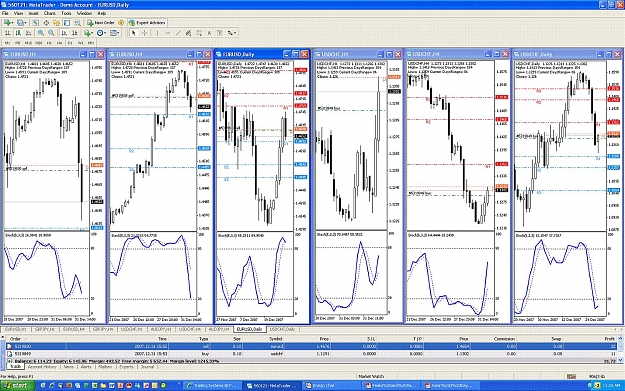Select the Fibonacci Retracement tool
The width and height of the screenshot is (625, 391).
tap(199, 33)
